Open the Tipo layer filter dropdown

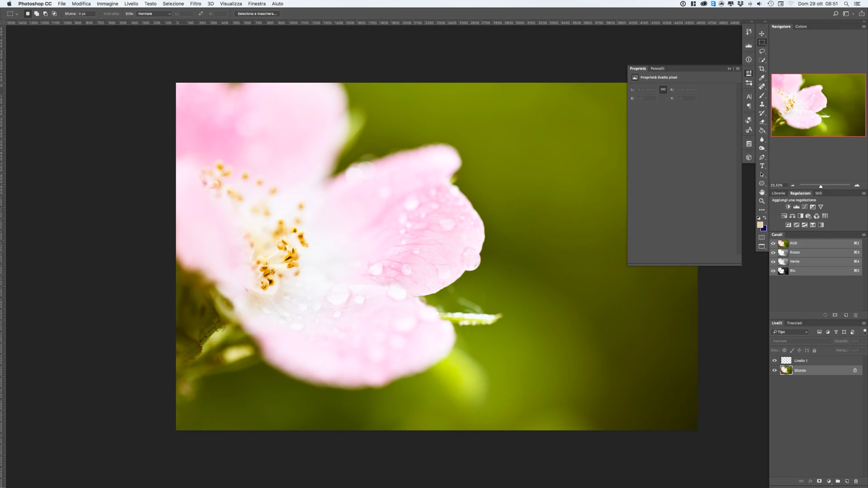point(790,332)
